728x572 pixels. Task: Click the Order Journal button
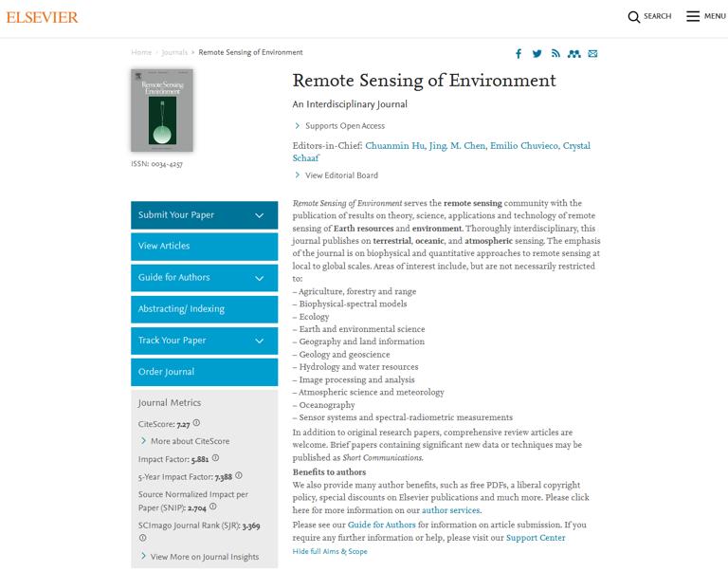pyautogui.click(x=204, y=372)
